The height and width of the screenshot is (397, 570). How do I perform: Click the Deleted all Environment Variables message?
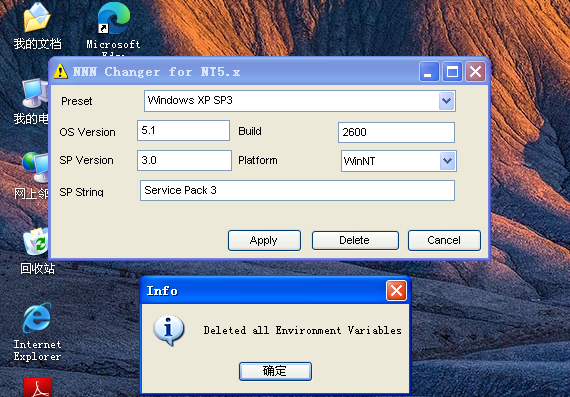302,330
